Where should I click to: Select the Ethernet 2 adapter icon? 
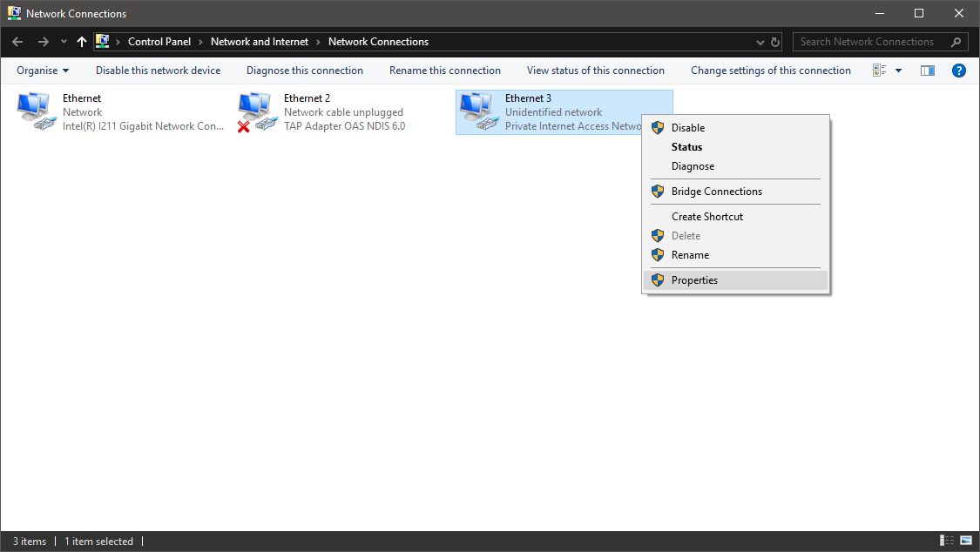click(256, 111)
